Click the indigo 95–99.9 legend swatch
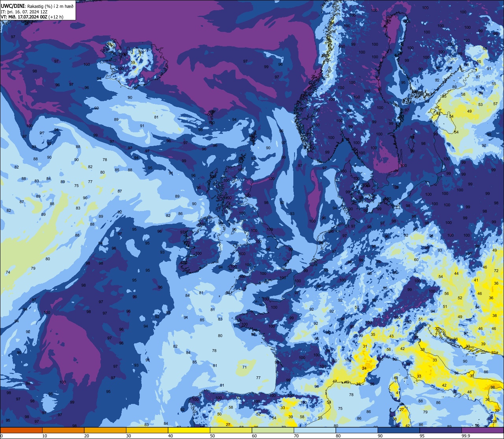This screenshot has height=439, width=504. 441,430
